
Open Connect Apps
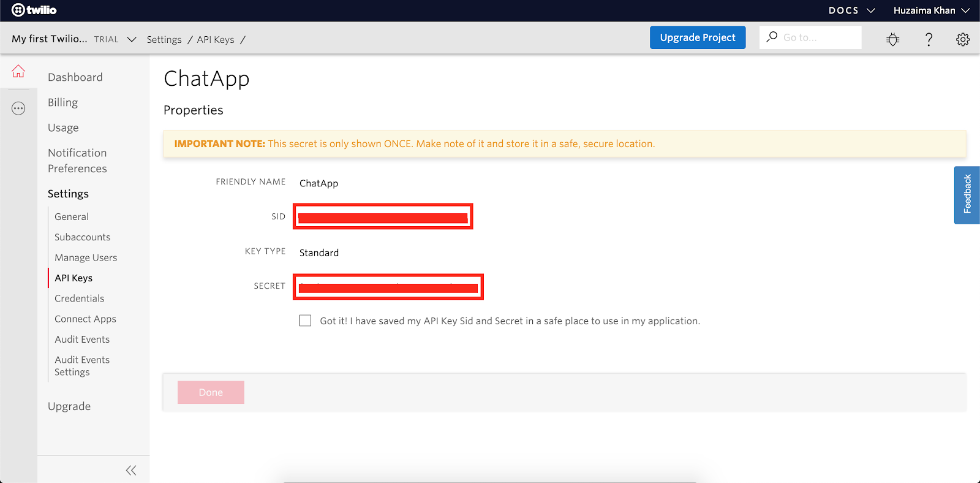pyautogui.click(x=85, y=319)
